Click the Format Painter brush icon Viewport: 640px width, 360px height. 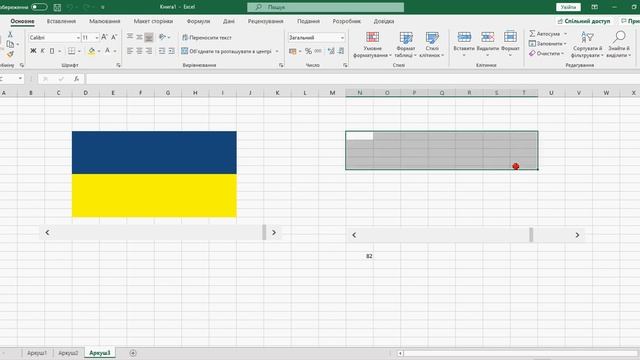point(10,54)
